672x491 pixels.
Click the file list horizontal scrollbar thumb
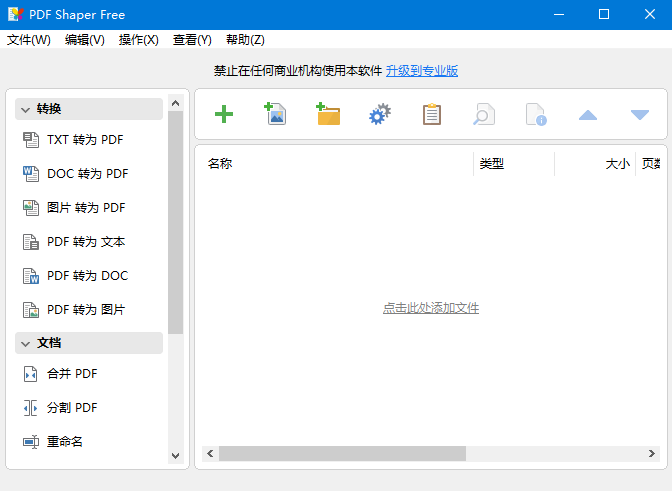[x=342, y=453]
